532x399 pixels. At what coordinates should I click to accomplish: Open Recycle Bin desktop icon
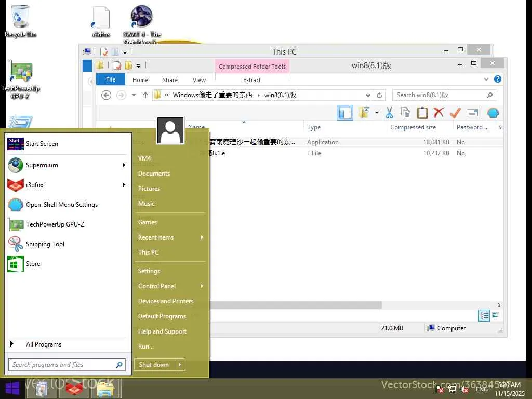(20, 21)
